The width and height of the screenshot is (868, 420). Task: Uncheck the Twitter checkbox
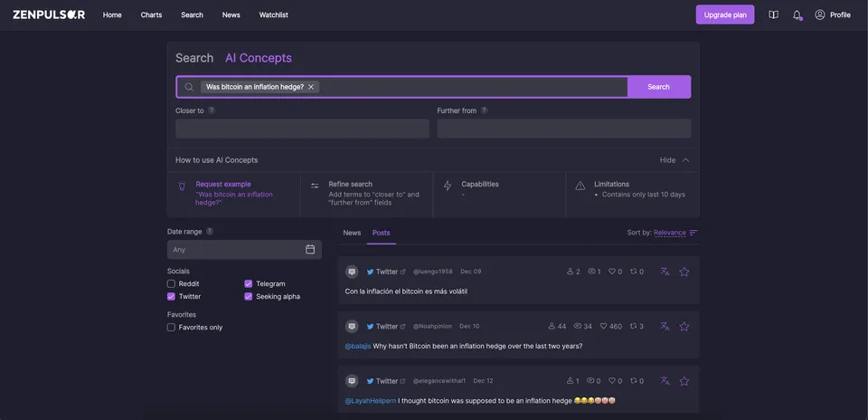click(x=171, y=296)
